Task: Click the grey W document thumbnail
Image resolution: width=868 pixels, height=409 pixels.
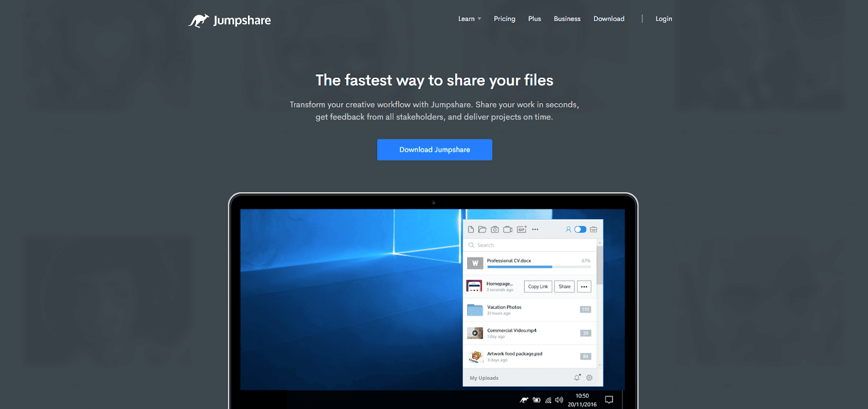Action: [475, 263]
